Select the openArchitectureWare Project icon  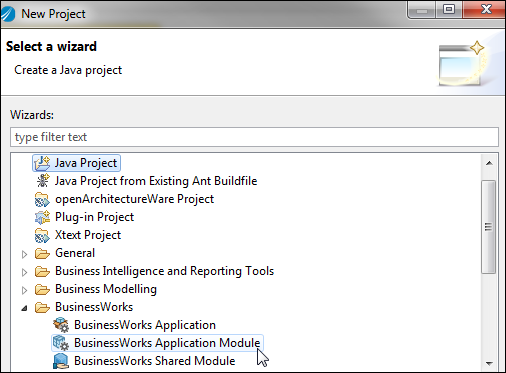(42, 199)
